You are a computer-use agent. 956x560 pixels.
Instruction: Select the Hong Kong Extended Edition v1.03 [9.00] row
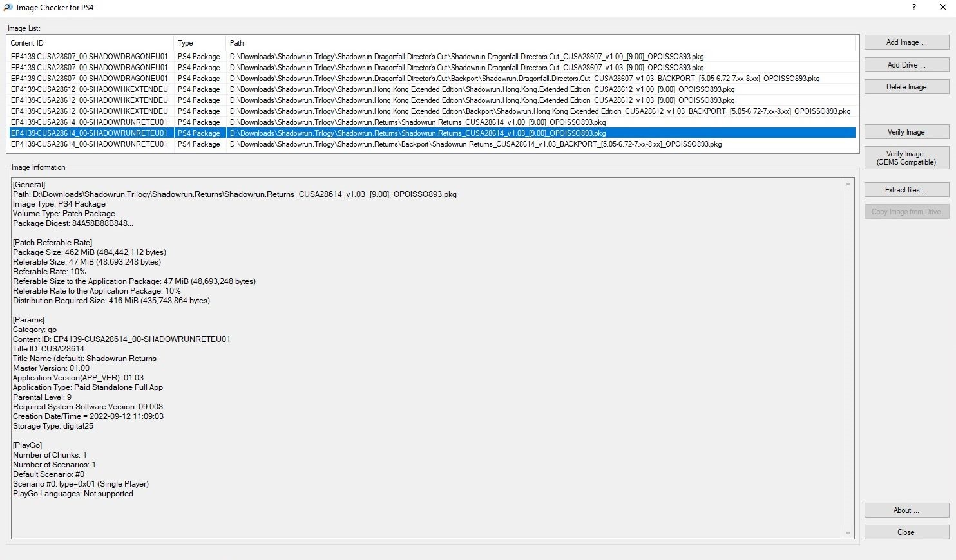coord(432,100)
